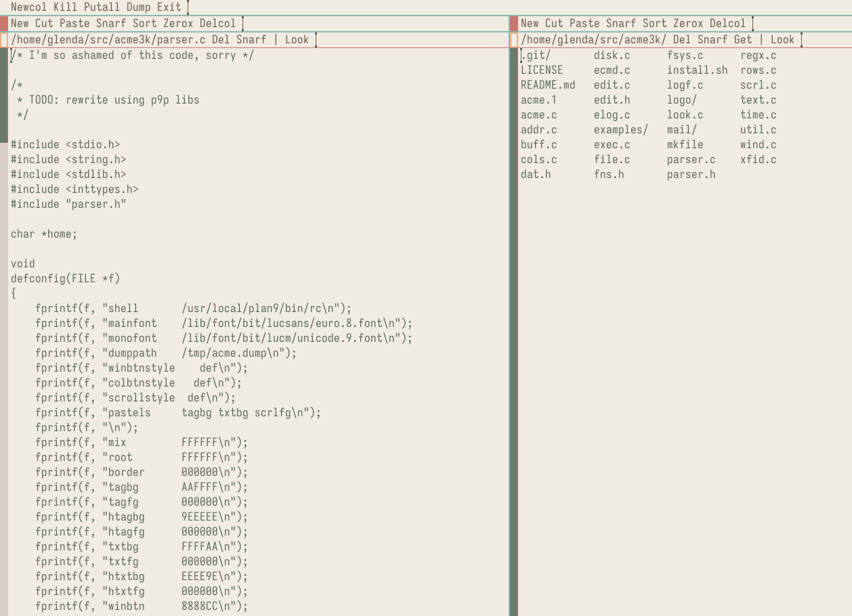This screenshot has height=616, width=852.
Task: Click Dump in the top tag bar
Action: point(139,7)
